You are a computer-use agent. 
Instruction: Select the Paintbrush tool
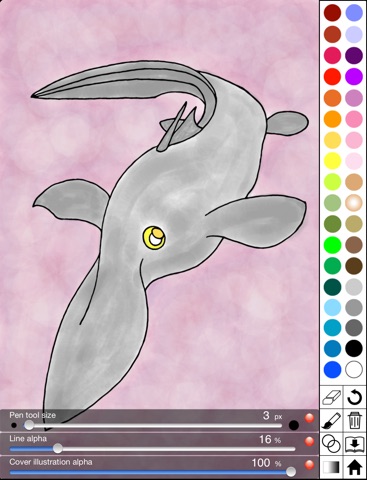331,421
